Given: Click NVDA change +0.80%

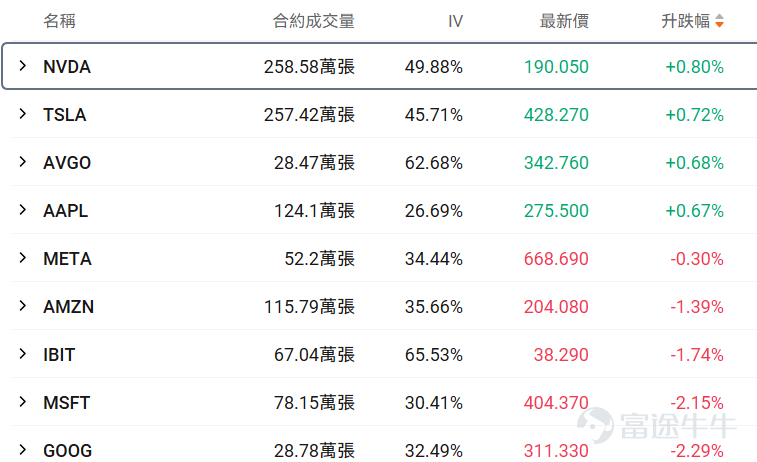Looking at the screenshot, I should (x=694, y=67).
